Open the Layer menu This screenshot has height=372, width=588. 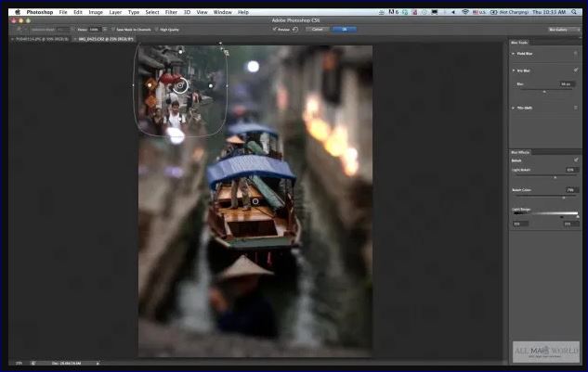pyautogui.click(x=115, y=12)
